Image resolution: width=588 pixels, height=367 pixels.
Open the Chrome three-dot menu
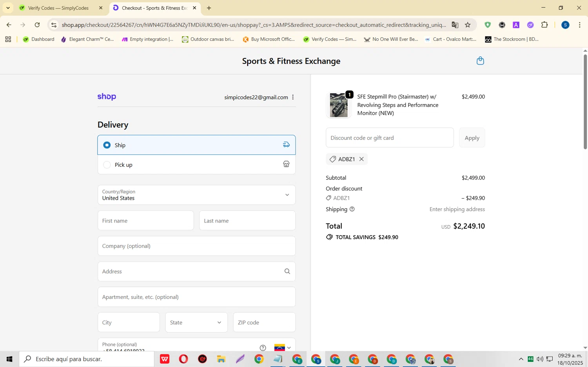579,25
